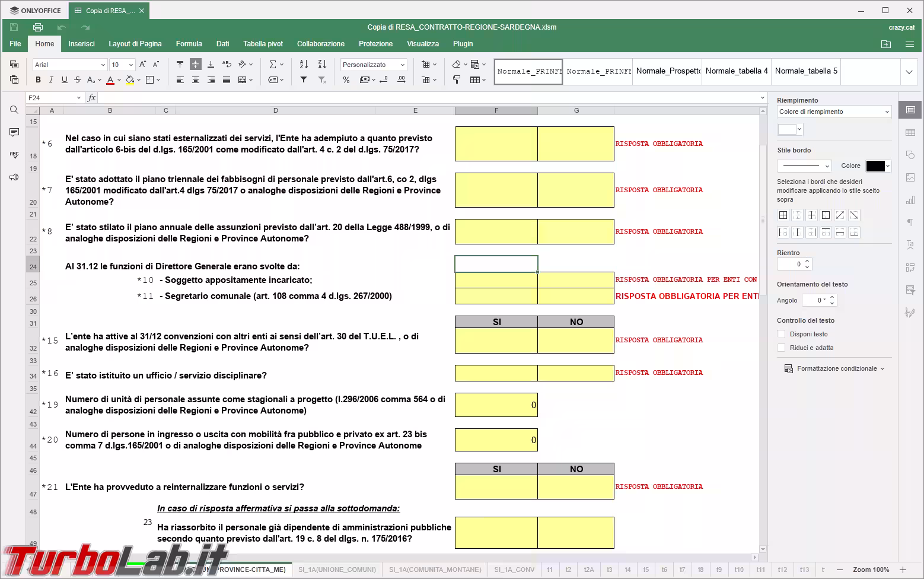Screen dimensions: 924x579
Task: Apply percent style to the cell
Action: (346, 80)
